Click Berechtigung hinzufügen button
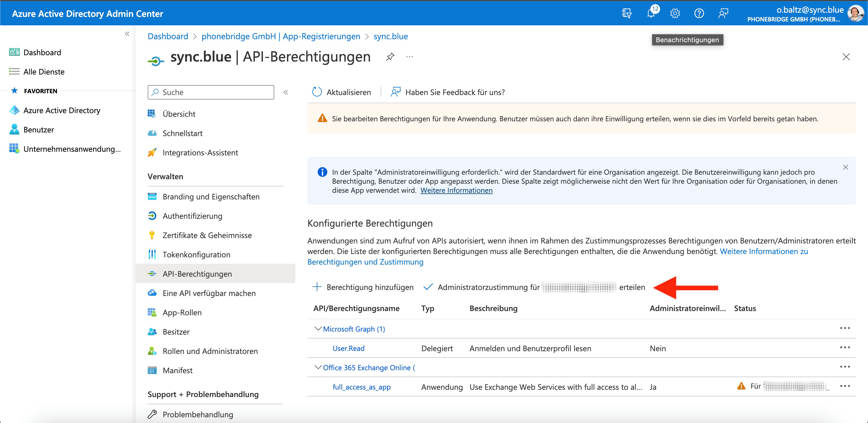868x423 pixels. 363,287
